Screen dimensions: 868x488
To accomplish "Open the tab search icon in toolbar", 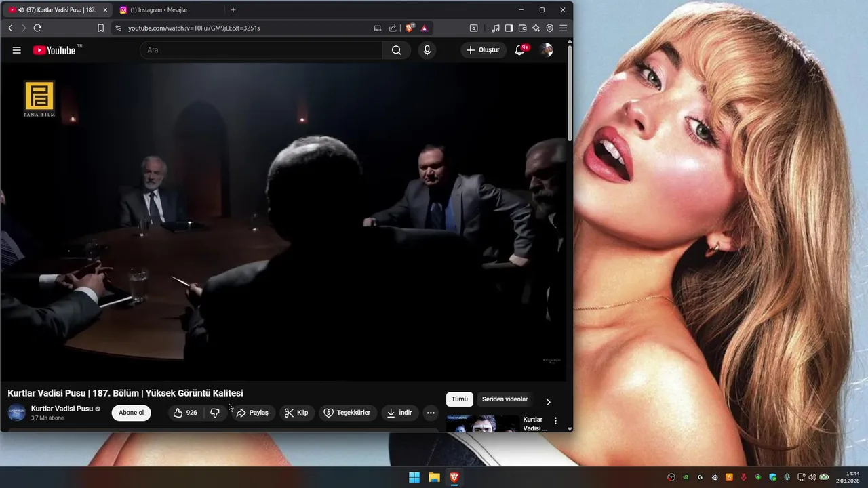I will [x=473, y=28].
